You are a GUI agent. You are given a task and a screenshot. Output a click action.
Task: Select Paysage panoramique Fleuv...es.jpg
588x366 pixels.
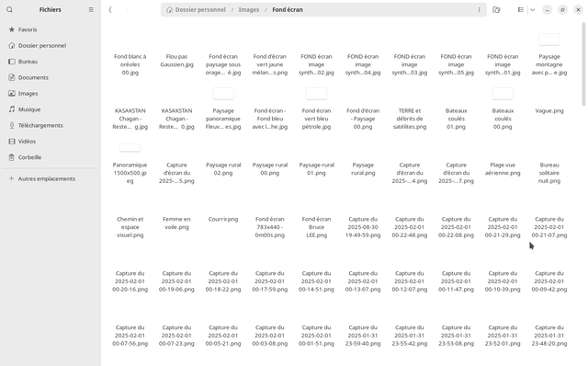click(x=223, y=119)
